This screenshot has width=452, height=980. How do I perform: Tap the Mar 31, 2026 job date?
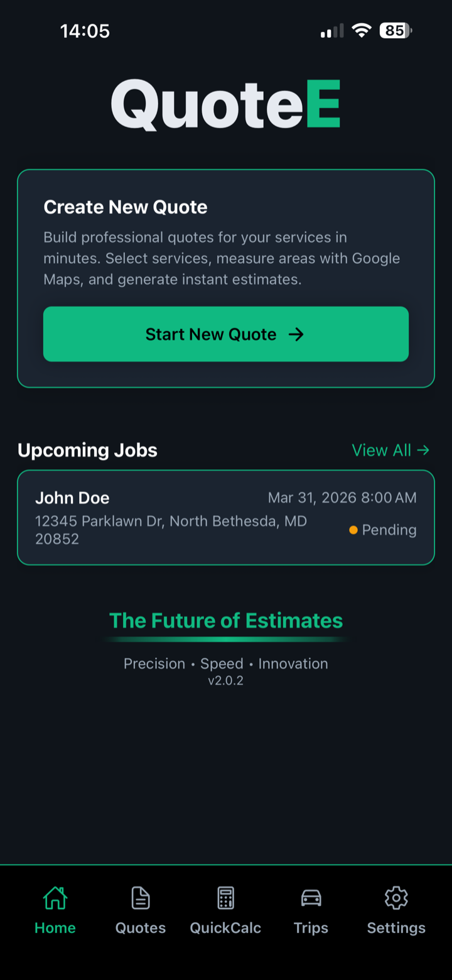click(342, 498)
